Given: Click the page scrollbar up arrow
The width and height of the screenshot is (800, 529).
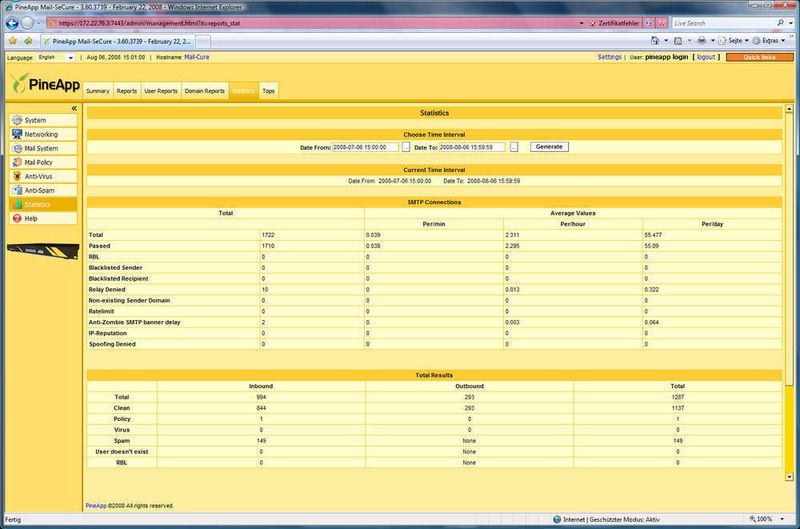Looking at the screenshot, I should click(789, 109).
